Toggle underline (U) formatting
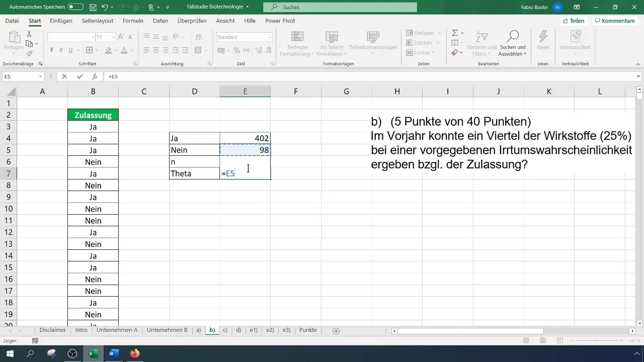644x362 pixels. (70, 50)
